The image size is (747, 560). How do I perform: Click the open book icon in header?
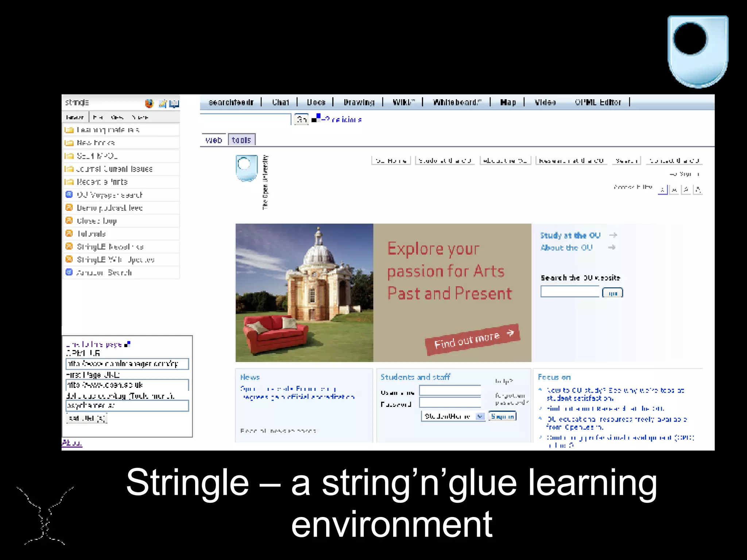[x=174, y=104]
